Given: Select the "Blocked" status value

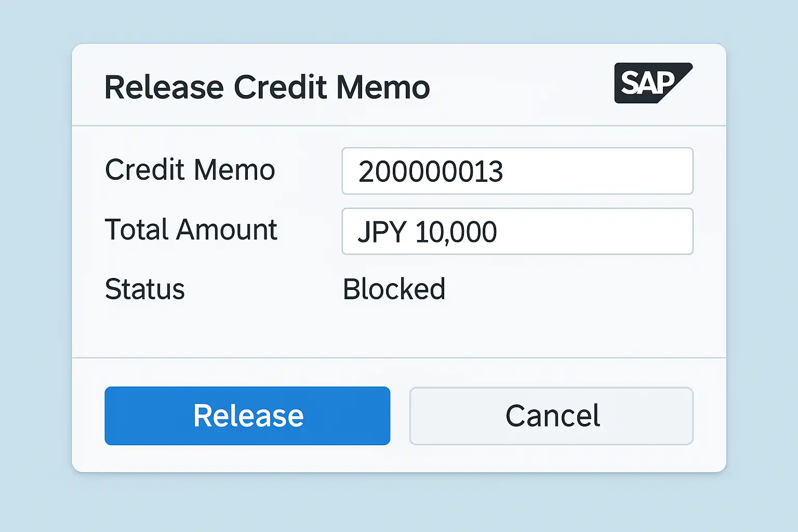Looking at the screenshot, I should click(394, 289).
